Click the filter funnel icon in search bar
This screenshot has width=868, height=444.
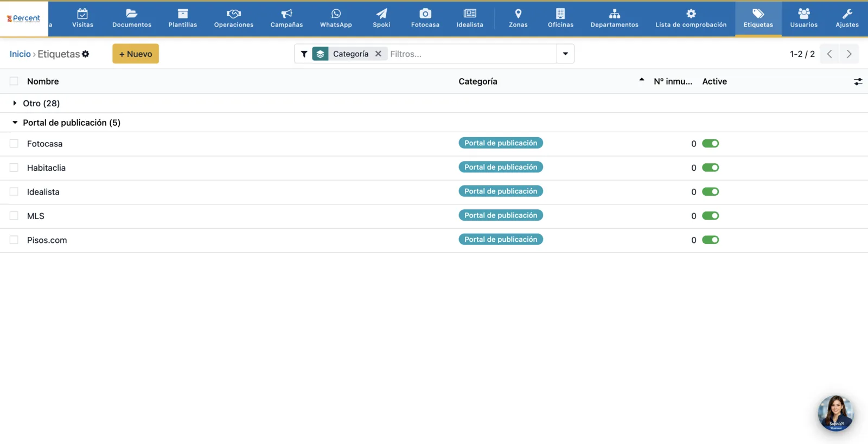(304, 54)
